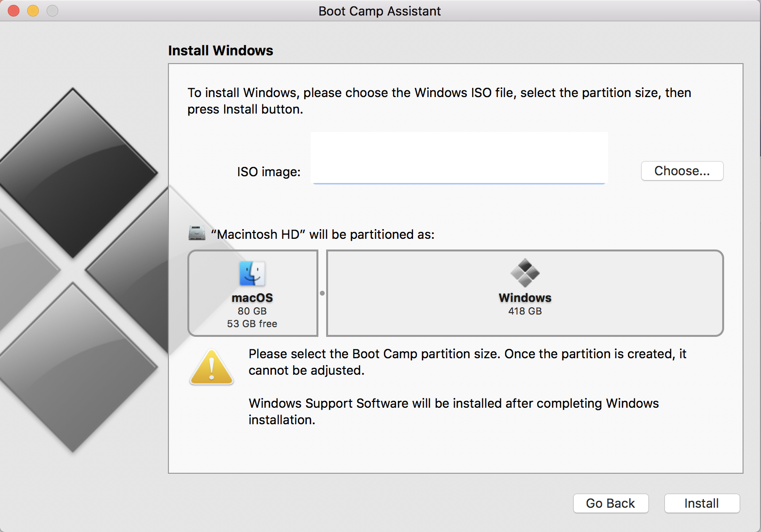Select the macOS partition box
The height and width of the screenshot is (532, 761).
(253, 293)
